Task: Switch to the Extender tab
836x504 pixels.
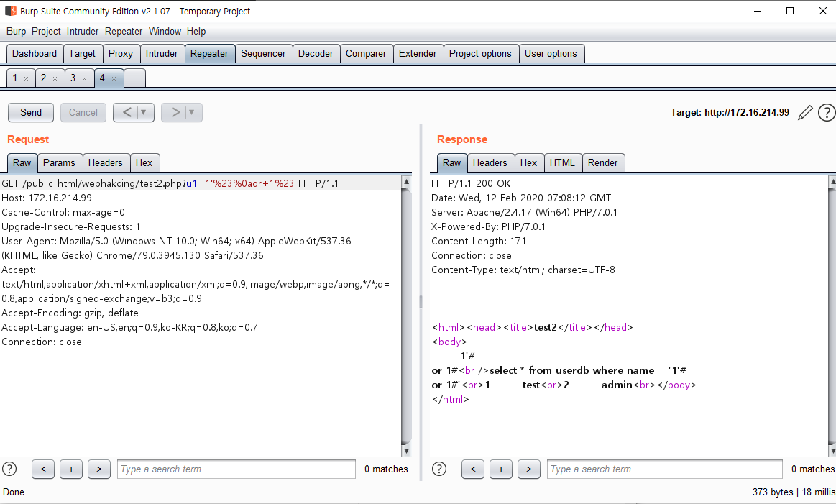Action: coord(418,53)
